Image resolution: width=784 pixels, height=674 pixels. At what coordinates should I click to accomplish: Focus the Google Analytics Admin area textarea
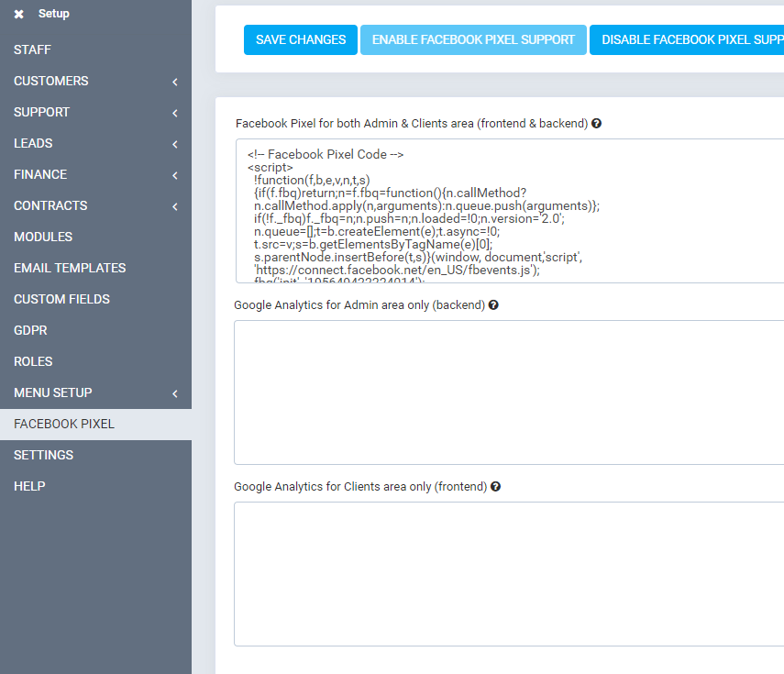[509, 392]
